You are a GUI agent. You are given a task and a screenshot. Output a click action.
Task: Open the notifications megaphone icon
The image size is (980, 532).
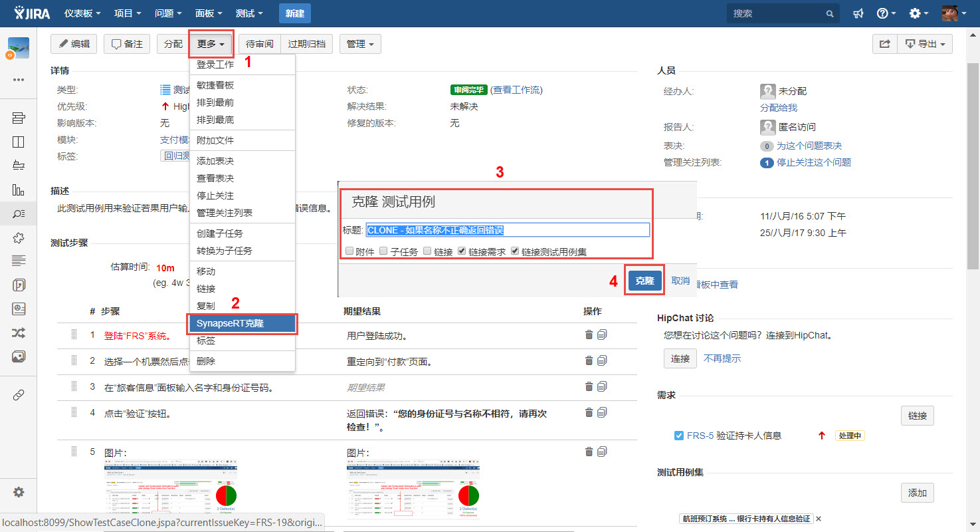(x=858, y=13)
